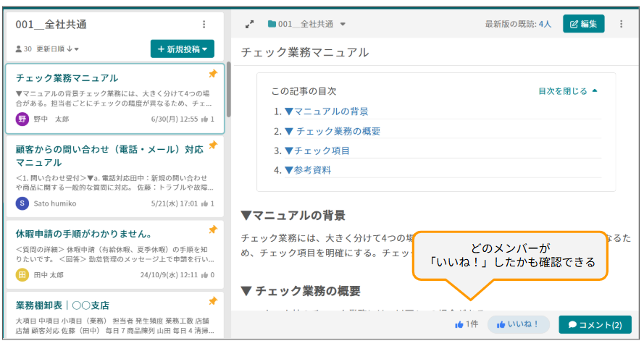Screen dimensions: 644x346
Task: Click the pin icon on 業務棚卸表 post
Action: pyautogui.click(x=213, y=300)
